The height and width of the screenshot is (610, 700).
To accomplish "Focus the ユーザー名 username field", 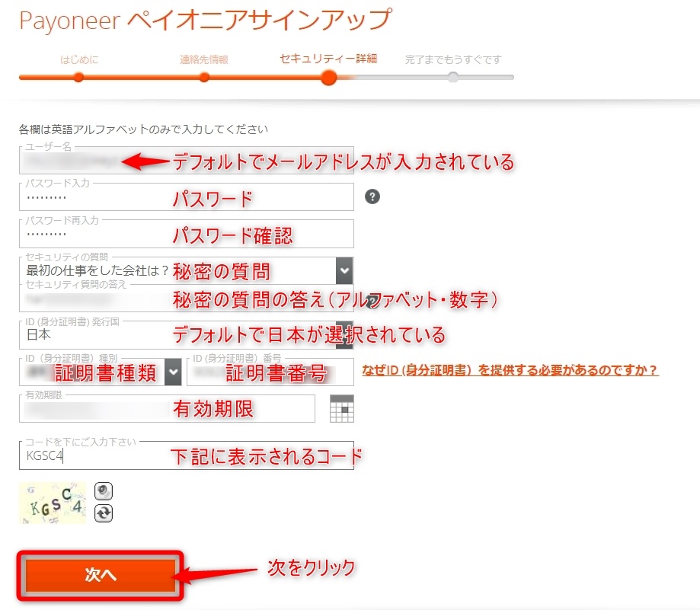I will click(x=186, y=161).
